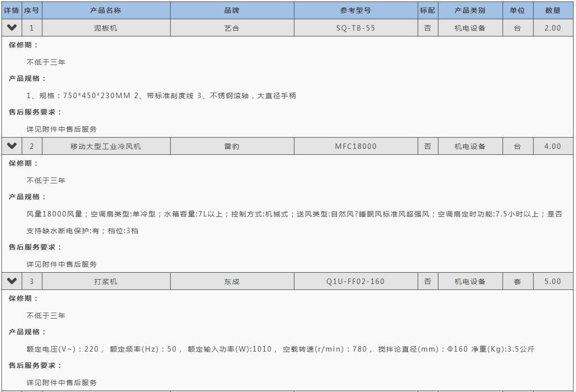Collapse details chevron for 打浆机 row
This screenshot has width=576, height=392.
pyautogui.click(x=12, y=281)
